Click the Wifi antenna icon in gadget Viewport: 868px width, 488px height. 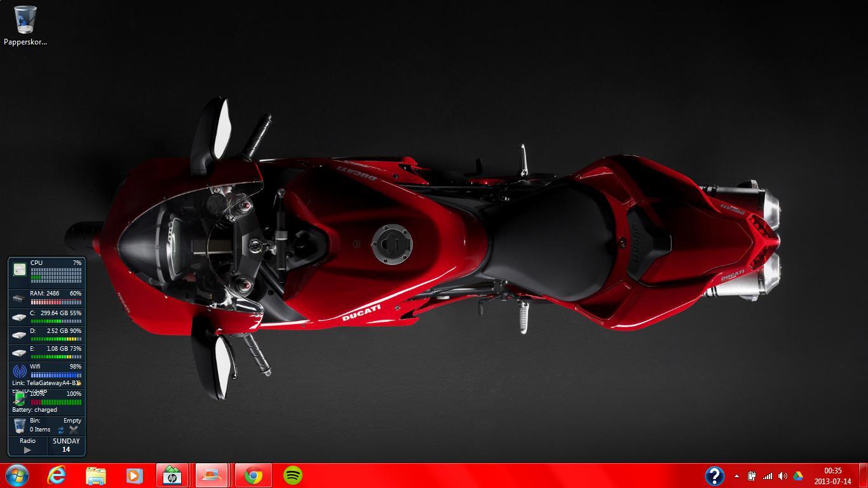(19, 371)
